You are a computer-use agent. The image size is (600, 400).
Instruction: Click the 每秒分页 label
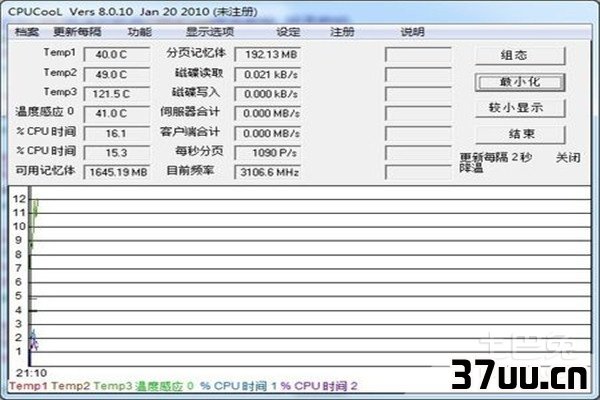click(x=199, y=151)
